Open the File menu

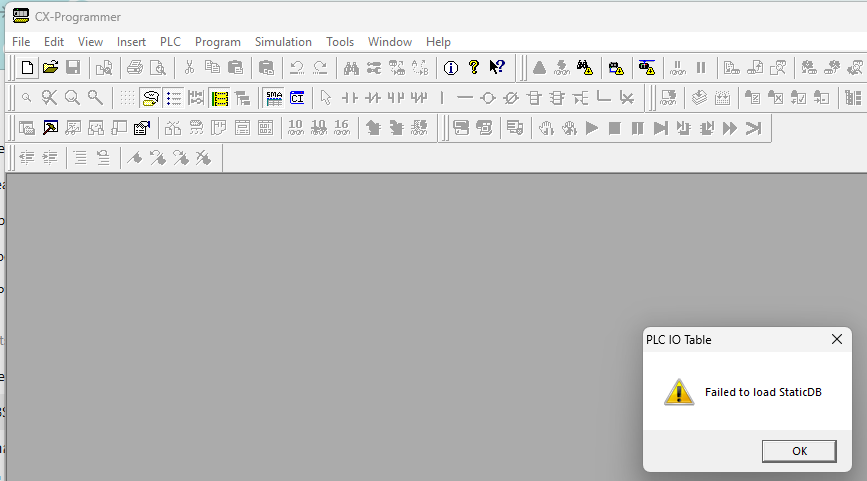[x=21, y=42]
